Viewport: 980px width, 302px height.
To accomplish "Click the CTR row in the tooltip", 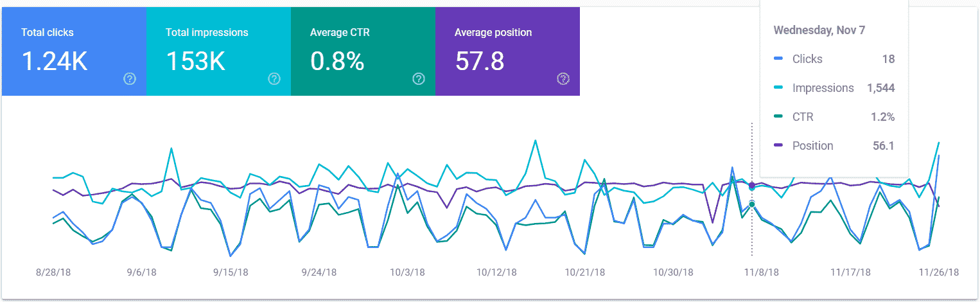I will point(834,117).
